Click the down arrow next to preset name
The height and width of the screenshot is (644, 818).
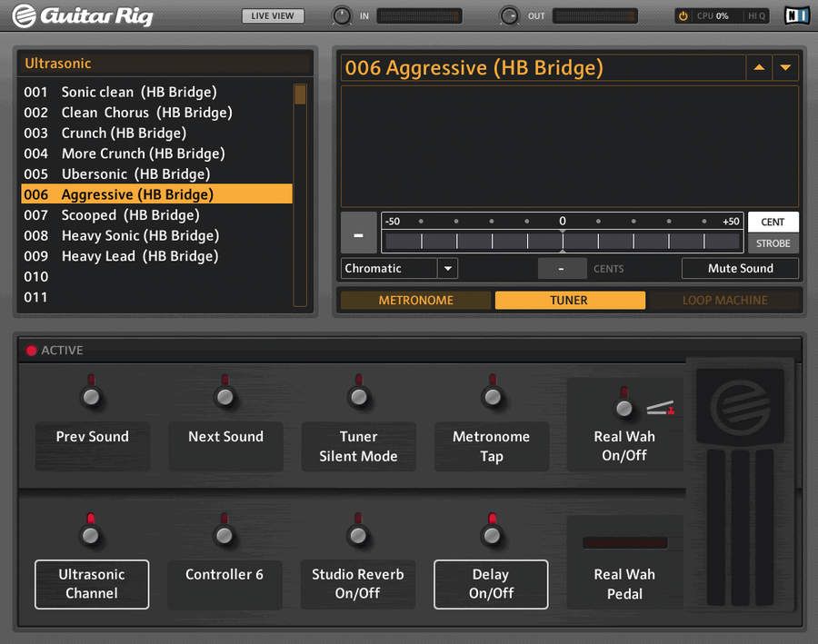pyautogui.click(x=786, y=67)
